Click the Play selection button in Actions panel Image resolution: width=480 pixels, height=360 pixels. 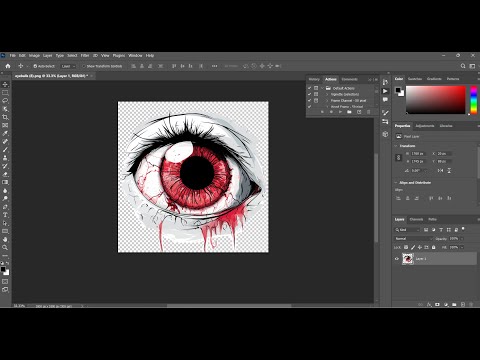coord(340,112)
